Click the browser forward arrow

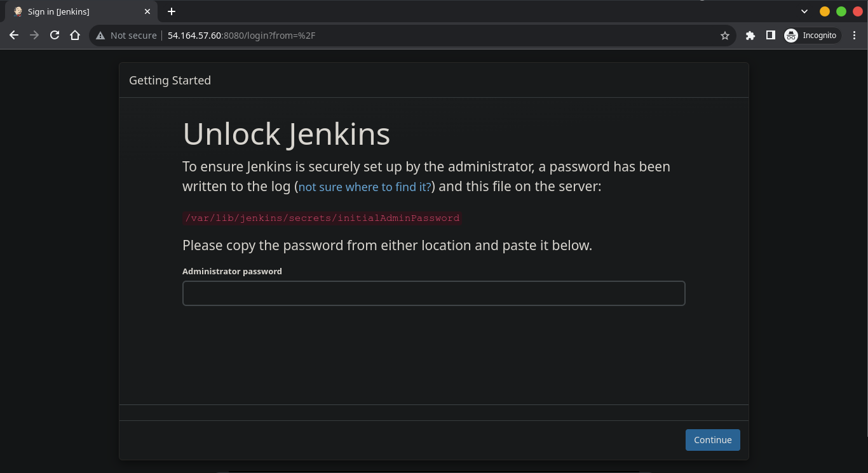click(x=34, y=36)
